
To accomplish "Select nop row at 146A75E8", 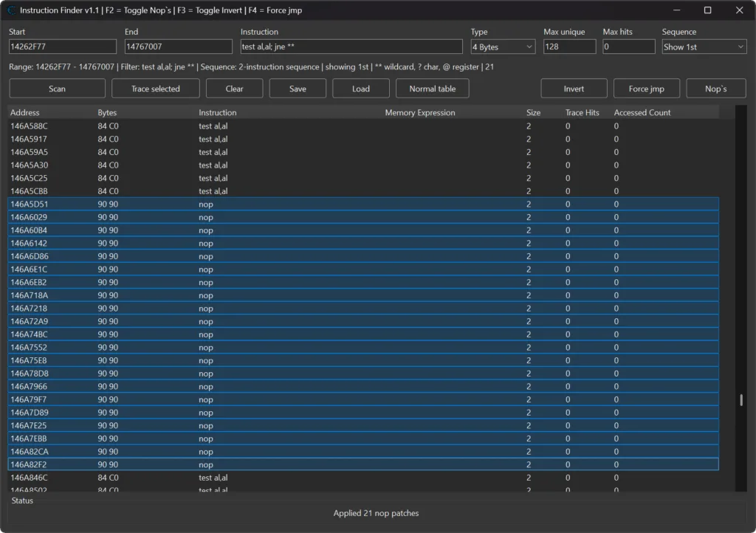I will point(363,360).
